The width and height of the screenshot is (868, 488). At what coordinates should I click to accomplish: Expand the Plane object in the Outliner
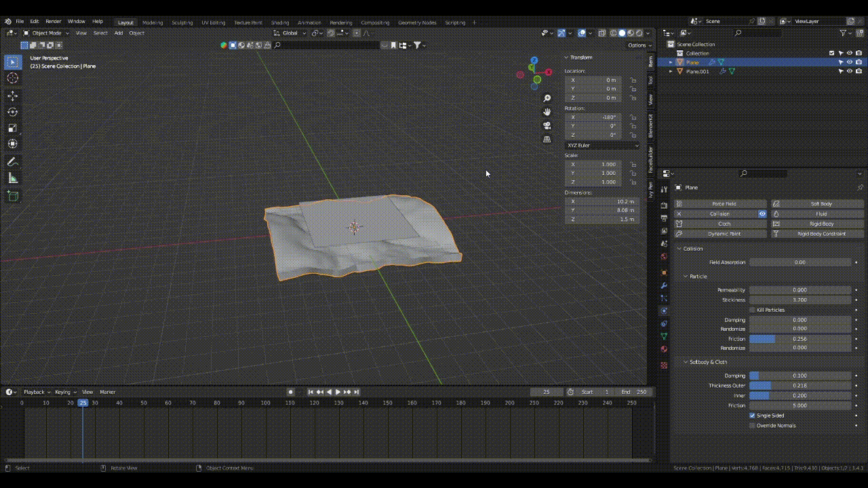671,62
